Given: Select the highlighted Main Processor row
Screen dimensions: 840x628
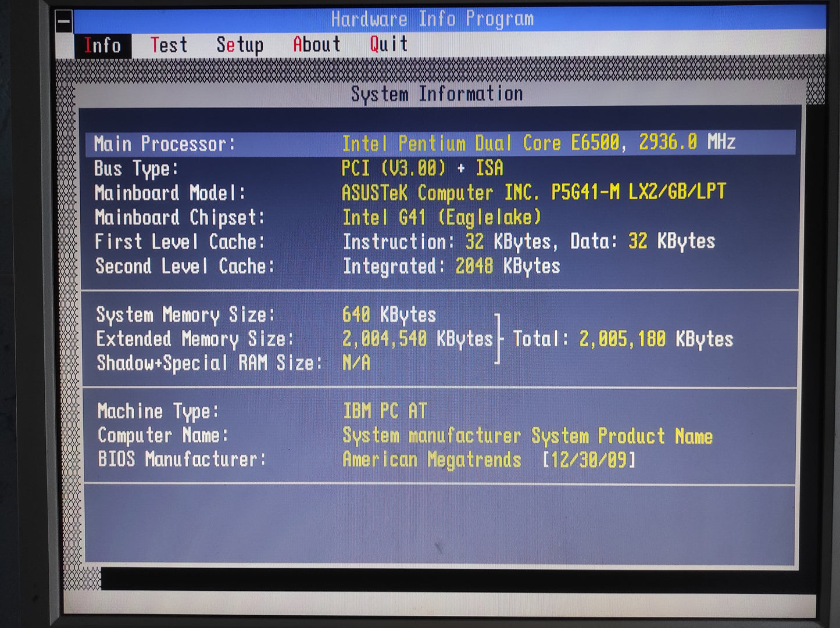Looking at the screenshot, I should pos(440,143).
